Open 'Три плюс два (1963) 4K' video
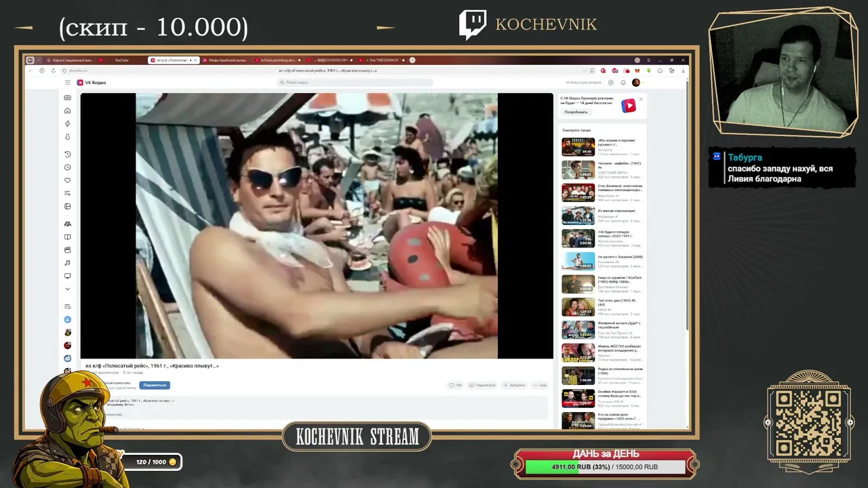The height and width of the screenshot is (488, 868). pyautogui.click(x=602, y=306)
